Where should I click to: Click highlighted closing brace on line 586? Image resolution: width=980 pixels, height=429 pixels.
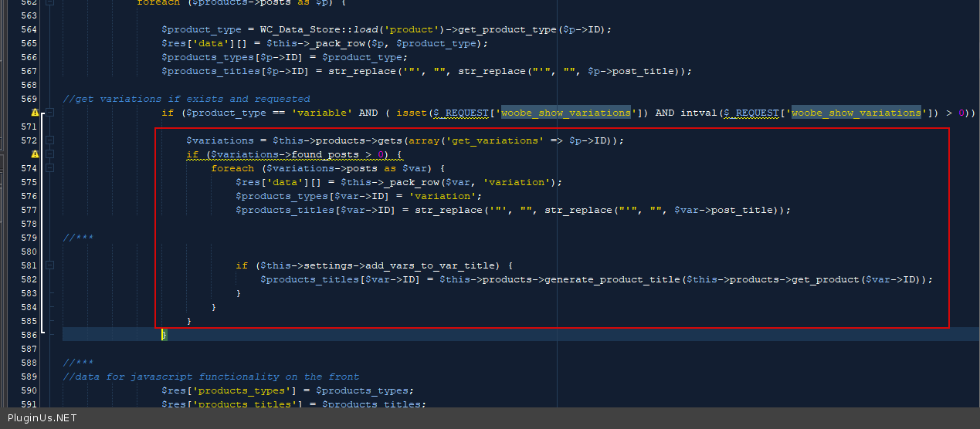(164, 335)
